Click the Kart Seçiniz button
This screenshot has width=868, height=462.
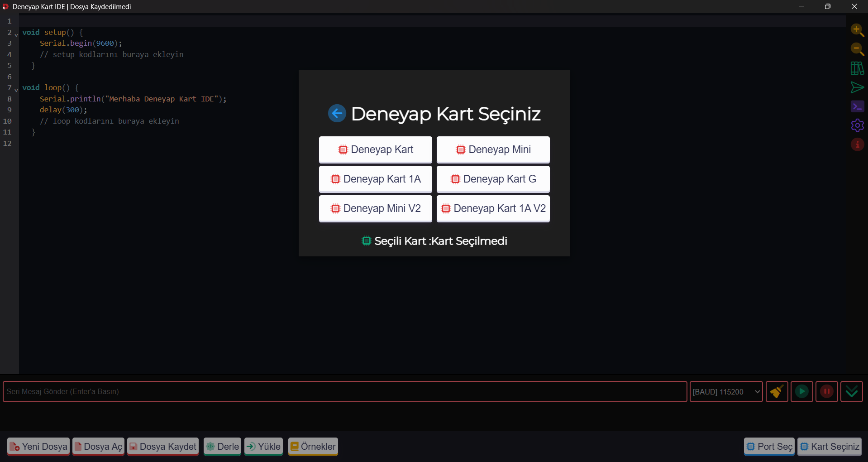click(830, 447)
